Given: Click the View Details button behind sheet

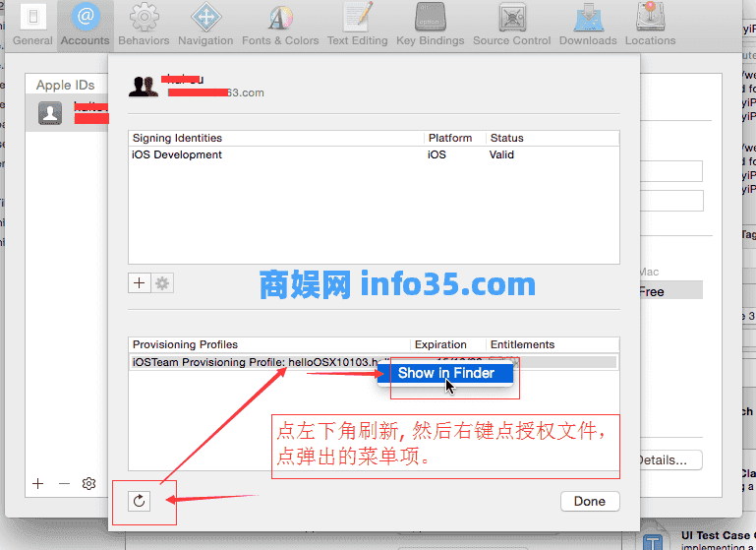Looking at the screenshot, I should 670,459.
